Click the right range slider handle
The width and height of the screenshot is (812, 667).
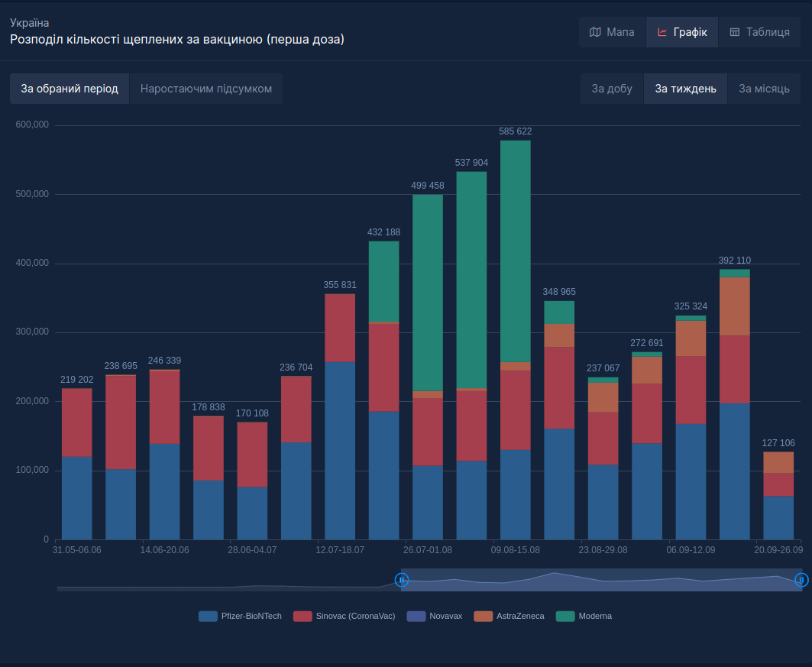pyautogui.click(x=801, y=580)
